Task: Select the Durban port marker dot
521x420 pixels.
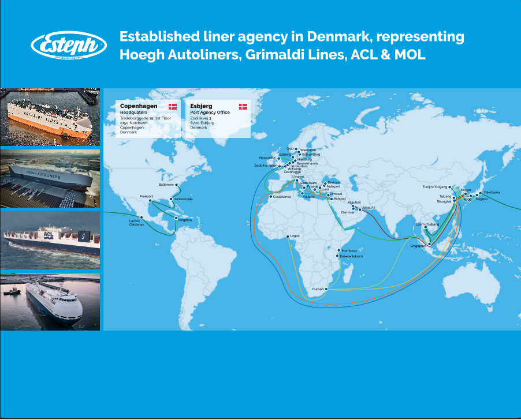Action: (326, 289)
